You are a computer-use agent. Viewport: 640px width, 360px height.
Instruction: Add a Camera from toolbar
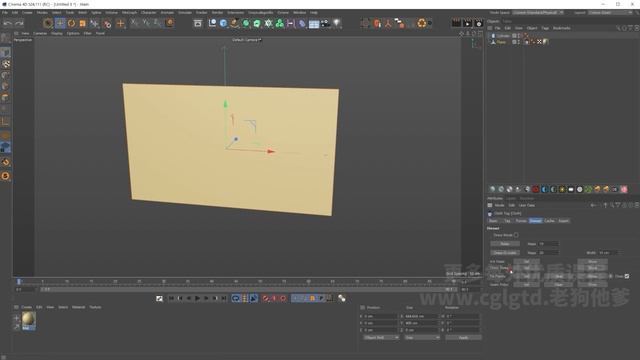(325, 23)
